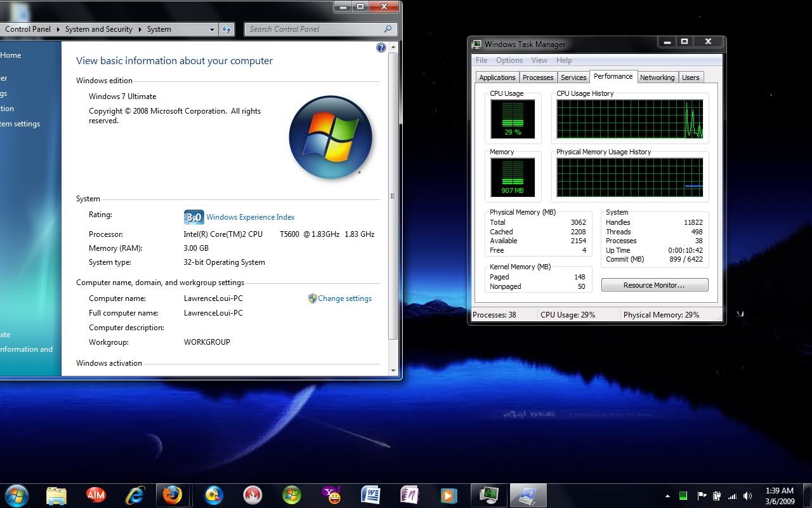Switch to the Services tab
The width and height of the screenshot is (812, 508).
[573, 77]
